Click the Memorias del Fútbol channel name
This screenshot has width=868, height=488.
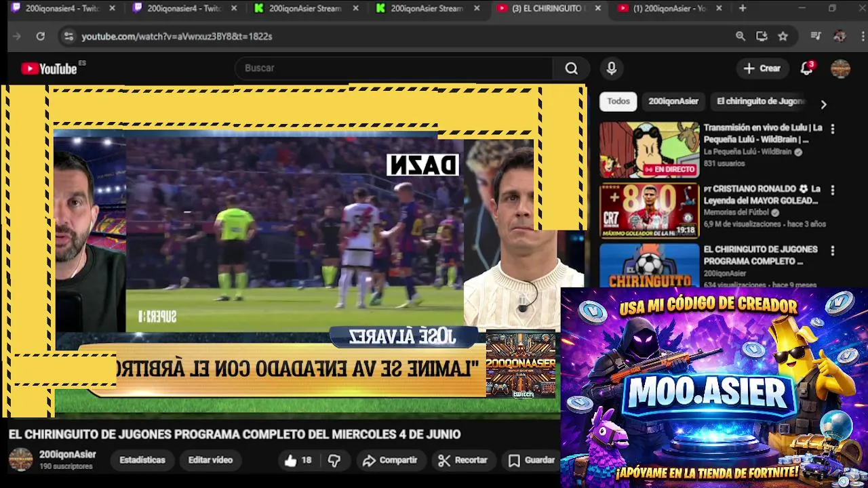coord(736,213)
